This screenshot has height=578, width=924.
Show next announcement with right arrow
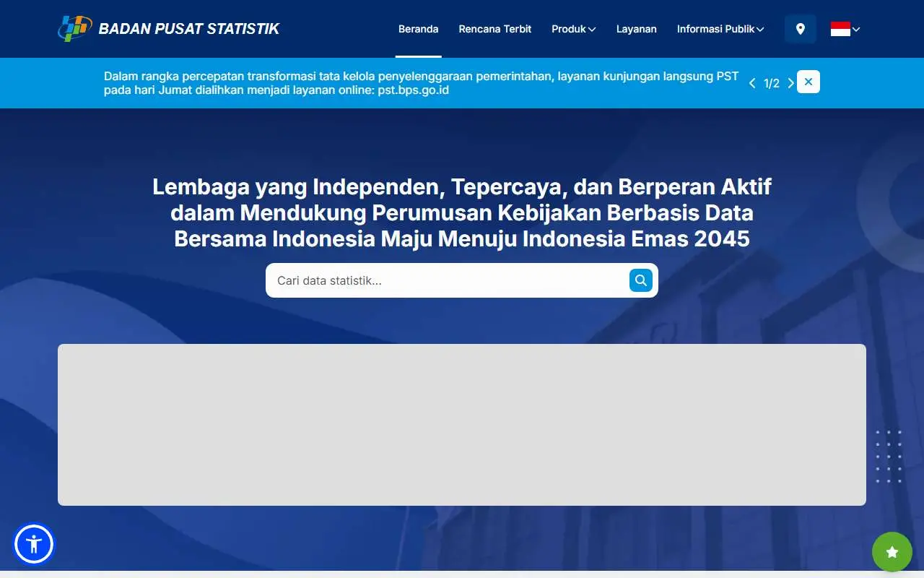pyautogui.click(x=790, y=83)
